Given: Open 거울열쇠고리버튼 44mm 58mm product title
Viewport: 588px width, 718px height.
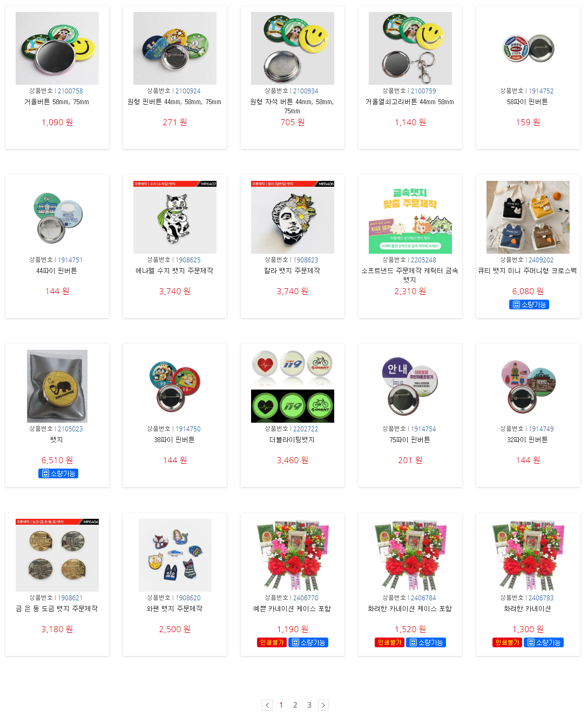Looking at the screenshot, I should (x=410, y=102).
